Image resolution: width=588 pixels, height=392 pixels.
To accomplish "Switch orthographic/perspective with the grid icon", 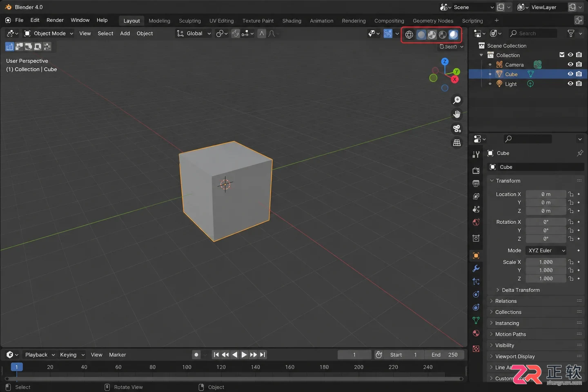I will point(457,143).
